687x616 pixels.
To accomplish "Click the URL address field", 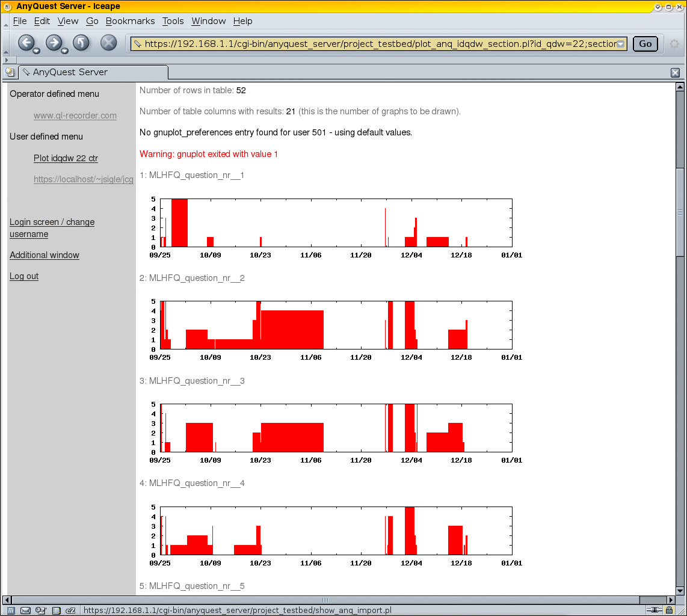I will click(x=380, y=44).
